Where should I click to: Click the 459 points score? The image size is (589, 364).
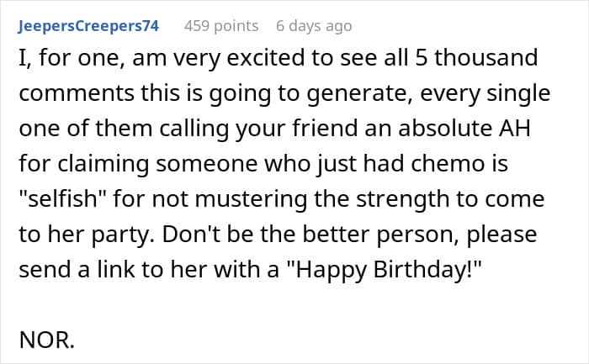tap(221, 26)
